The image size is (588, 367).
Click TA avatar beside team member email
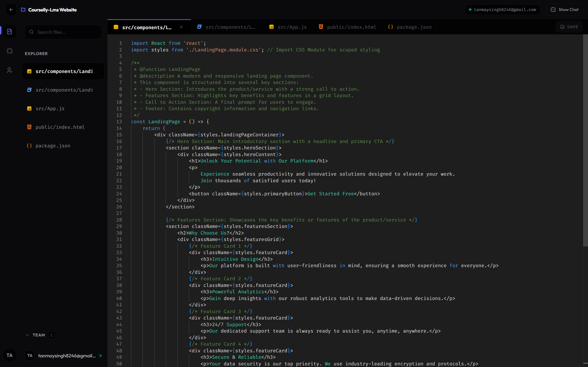click(x=30, y=356)
